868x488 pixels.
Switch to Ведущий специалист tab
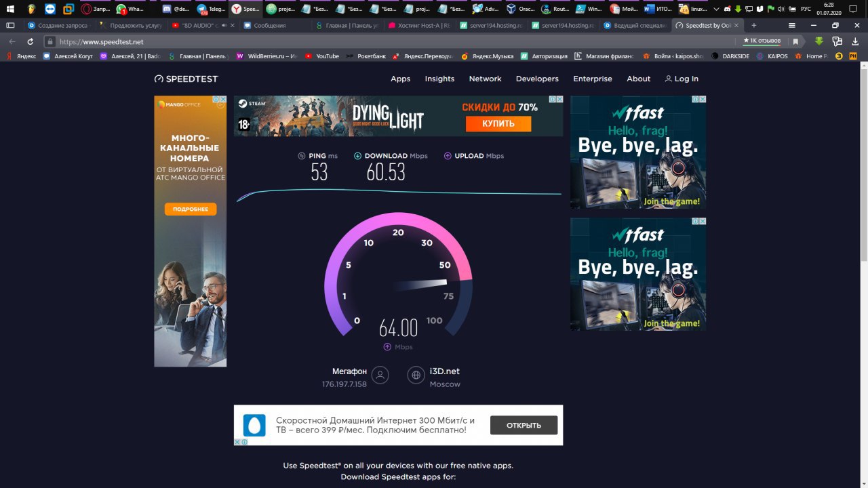(637, 25)
